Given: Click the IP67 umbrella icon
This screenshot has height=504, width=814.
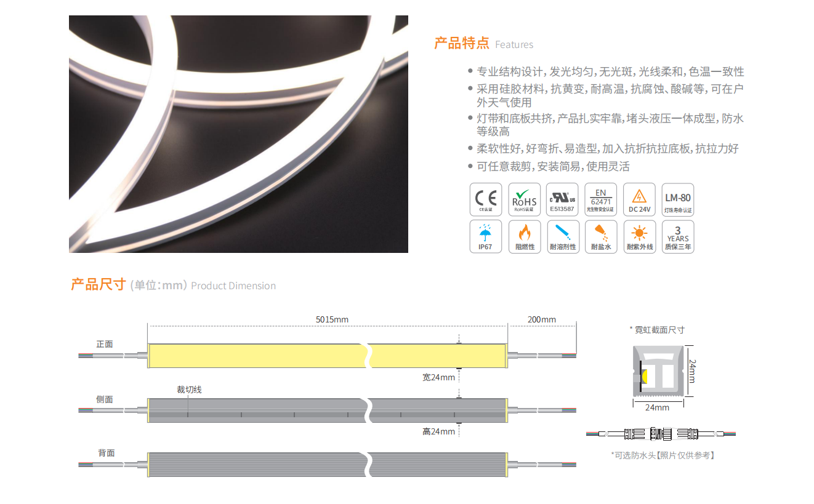Looking at the screenshot, I should coord(486,237).
